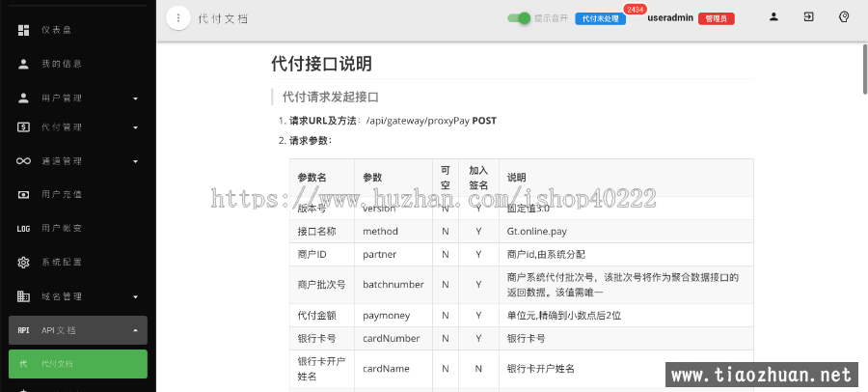
Task: Click the 域名管理 building icon
Action: 23,296
